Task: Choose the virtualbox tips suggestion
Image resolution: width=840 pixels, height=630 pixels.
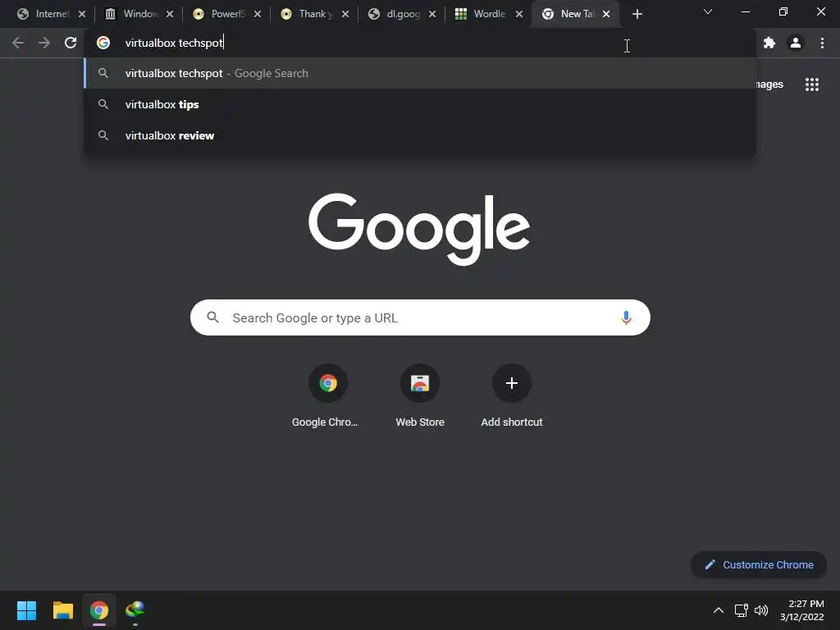Action: point(420,104)
